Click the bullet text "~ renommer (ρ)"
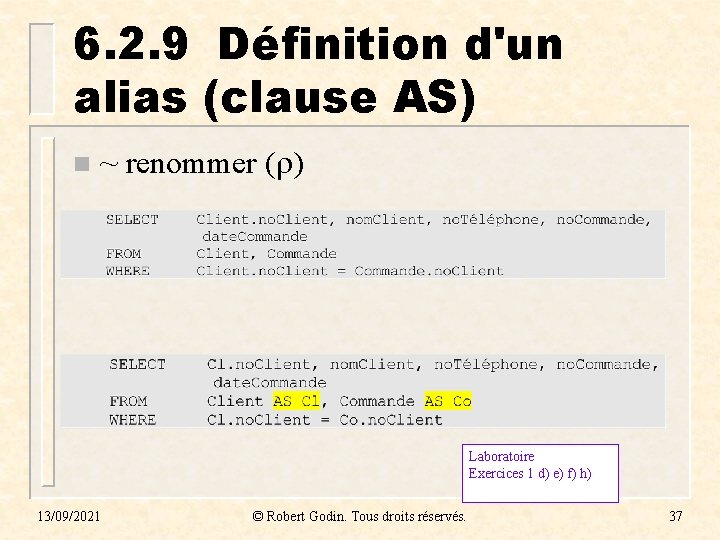Screen dimensions: 720x540 (x=201, y=164)
